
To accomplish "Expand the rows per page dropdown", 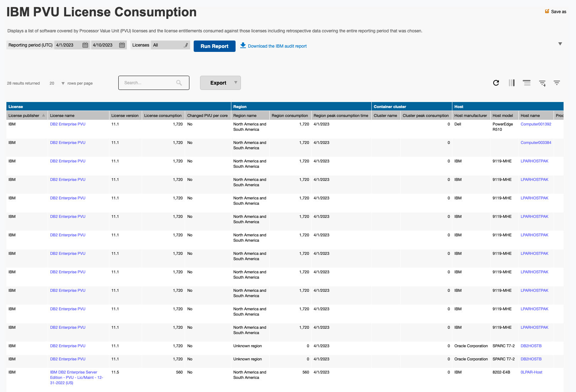I will pos(63,84).
